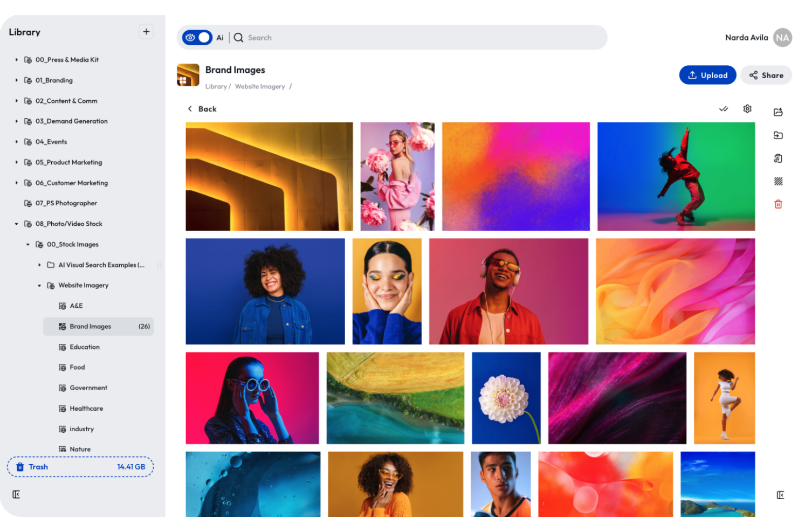Collapse the Website Imagery folder arrow

39,286
